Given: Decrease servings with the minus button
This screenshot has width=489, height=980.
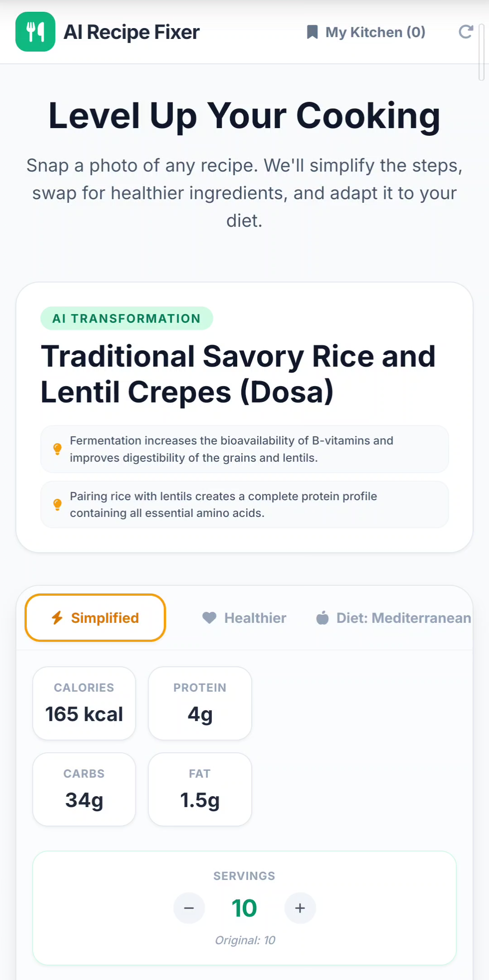Looking at the screenshot, I should (x=189, y=908).
